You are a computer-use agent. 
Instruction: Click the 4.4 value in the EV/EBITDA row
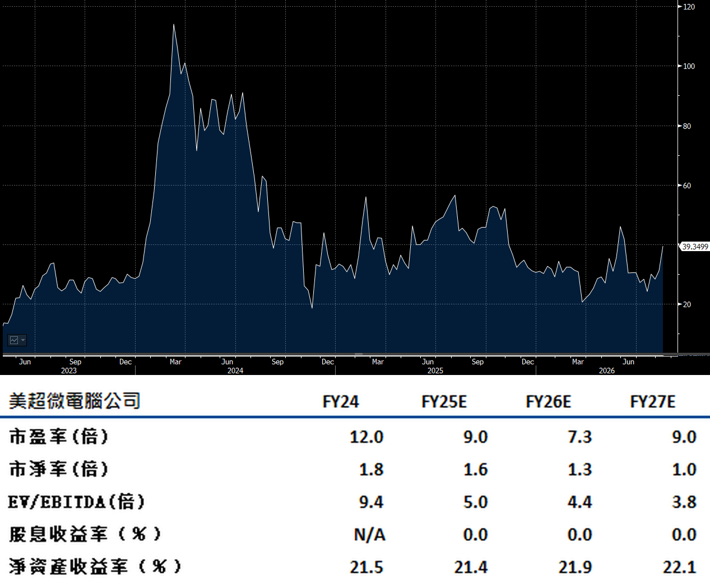point(580,502)
